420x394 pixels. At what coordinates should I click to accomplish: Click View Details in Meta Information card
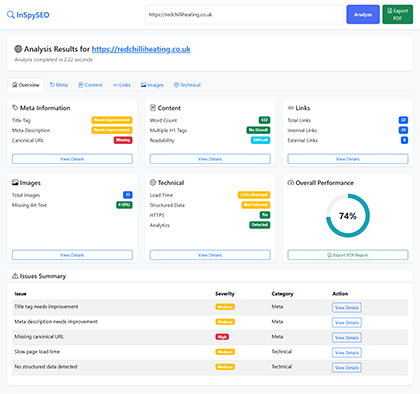pyautogui.click(x=72, y=159)
